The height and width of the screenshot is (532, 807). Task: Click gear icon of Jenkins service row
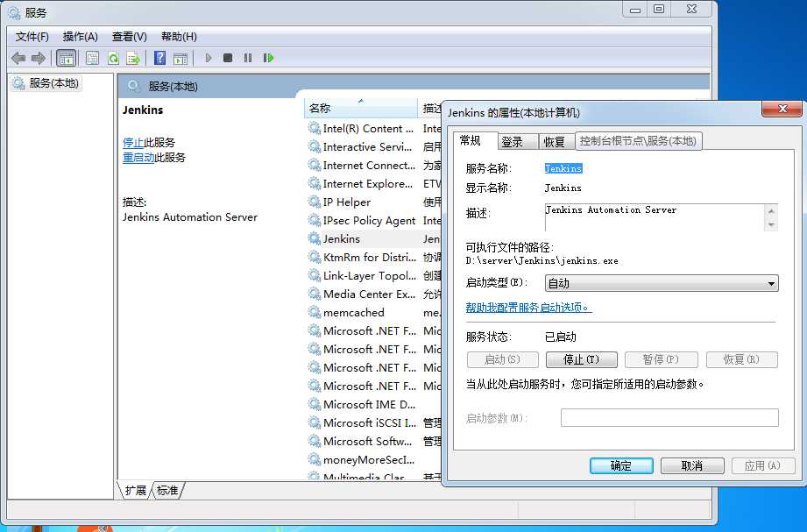tap(314, 238)
